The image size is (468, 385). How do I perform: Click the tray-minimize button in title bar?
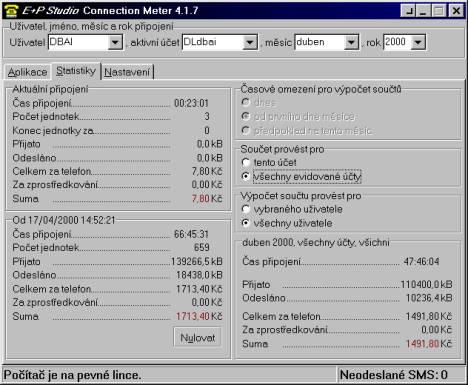[x=408, y=11]
